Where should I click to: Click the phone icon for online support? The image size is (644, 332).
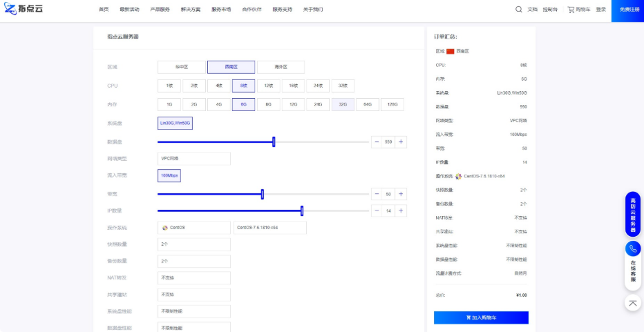633,248
